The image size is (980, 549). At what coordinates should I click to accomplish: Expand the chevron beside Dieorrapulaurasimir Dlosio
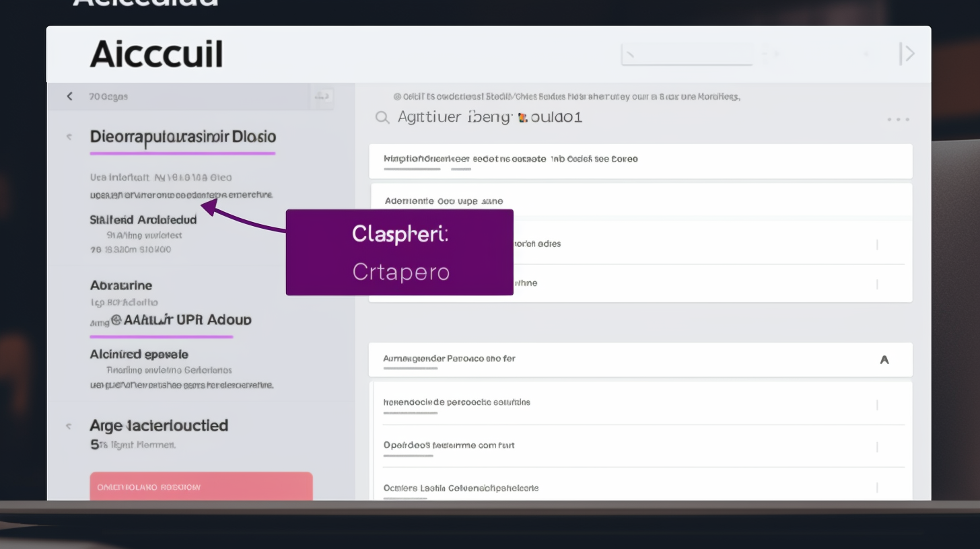click(x=69, y=137)
